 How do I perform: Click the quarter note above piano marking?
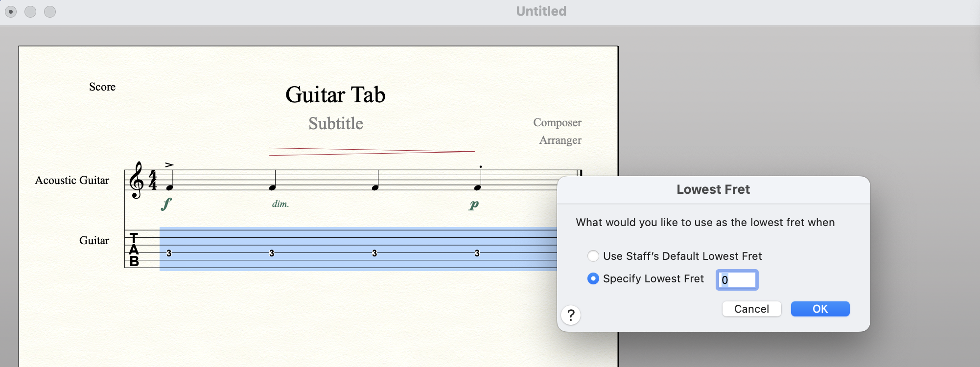click(x=478, y=187)
